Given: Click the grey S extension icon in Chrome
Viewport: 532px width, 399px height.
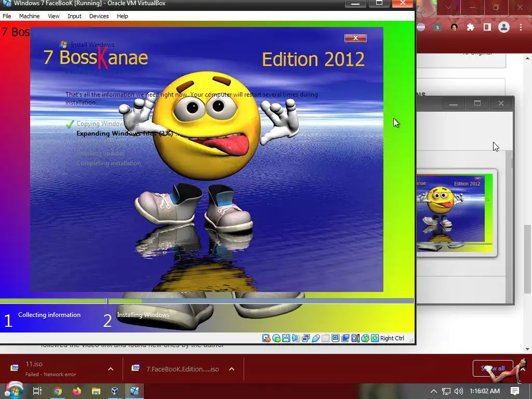Looking at the screenshot, I should coord(437,27).
